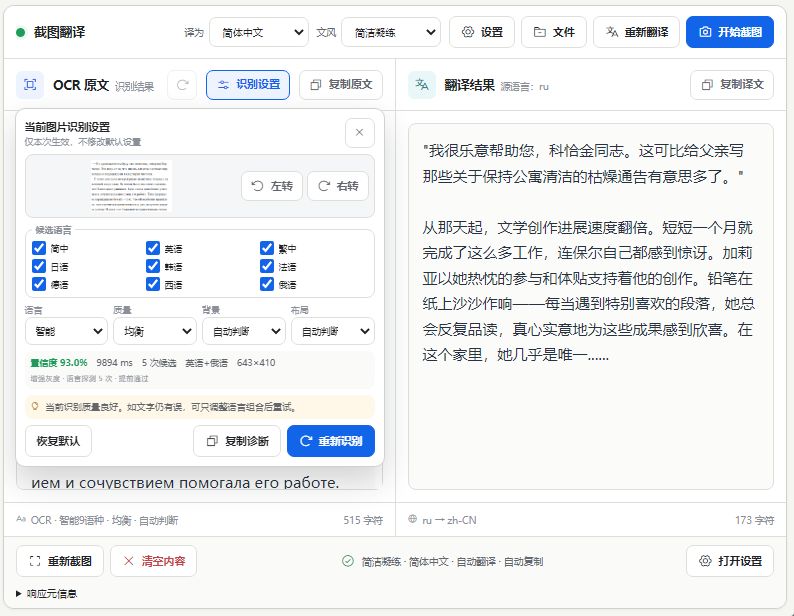The width and height of the screenshot is (794, 616).
Task: Click the 643×410 image size text
Action: click(256, 363)
